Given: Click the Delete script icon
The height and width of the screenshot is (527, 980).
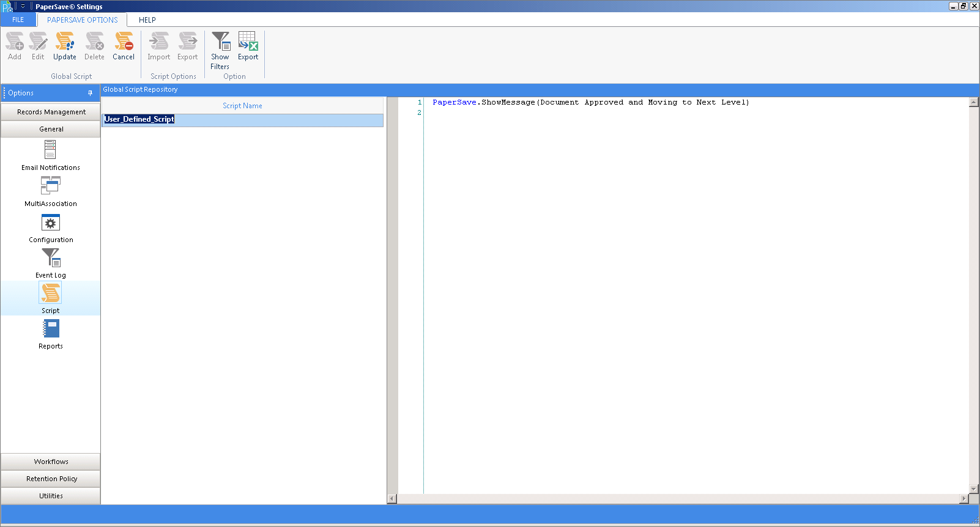Looking at the screenshot, I should (x=94, y=46).
